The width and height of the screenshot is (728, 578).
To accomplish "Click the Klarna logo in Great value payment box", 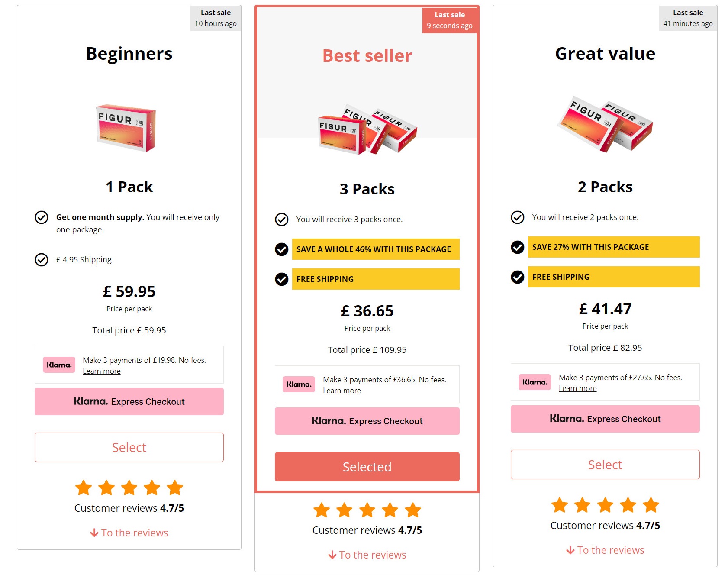I will coord(535,382).
